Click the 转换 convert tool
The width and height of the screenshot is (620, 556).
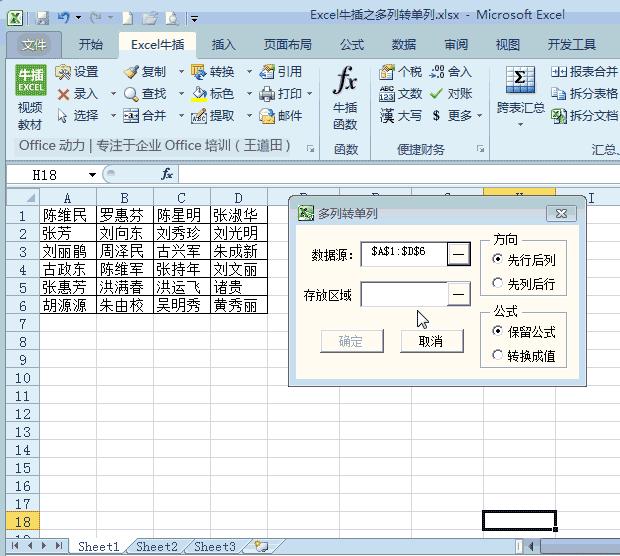click(x=213, y=72)
